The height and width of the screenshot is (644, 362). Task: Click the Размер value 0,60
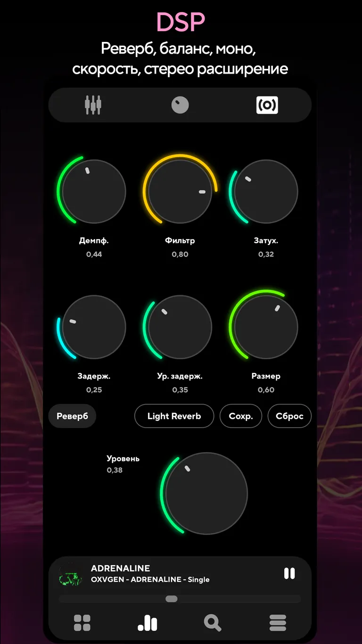[x=266, y=390]
